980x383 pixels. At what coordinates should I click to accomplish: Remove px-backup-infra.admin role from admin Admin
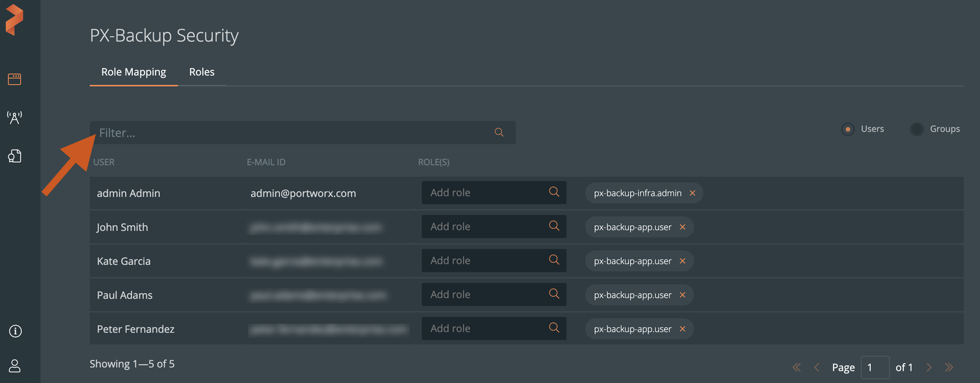point(693,193)
